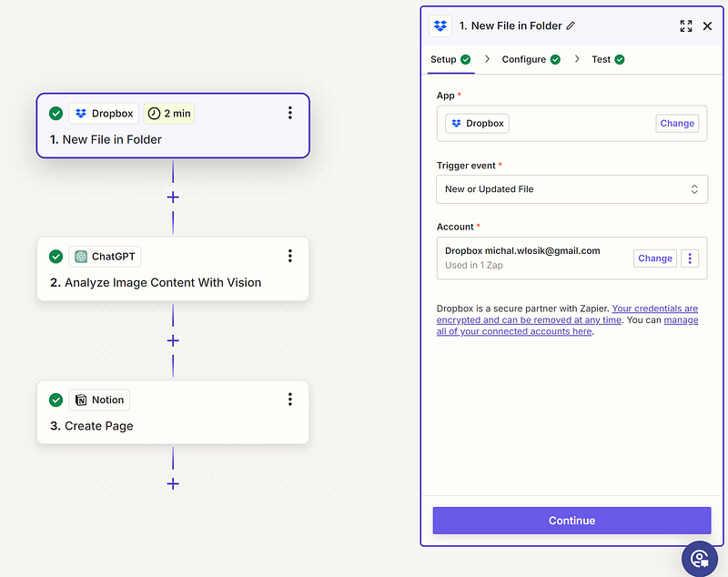Screen dimensions: 728x577
Task: Click the pencil icon to rename the step
Action: [x=571, y=26]
